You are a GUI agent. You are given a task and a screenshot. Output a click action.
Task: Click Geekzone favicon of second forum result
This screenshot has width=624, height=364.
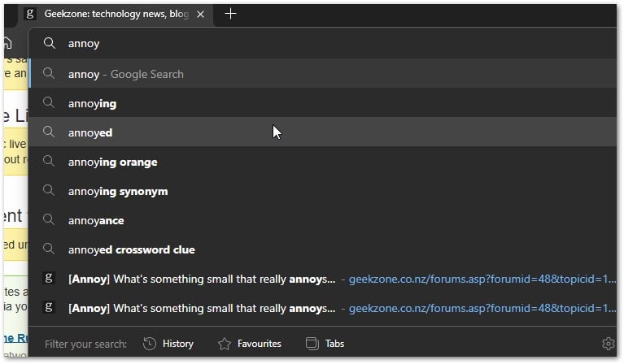point(49,308)
